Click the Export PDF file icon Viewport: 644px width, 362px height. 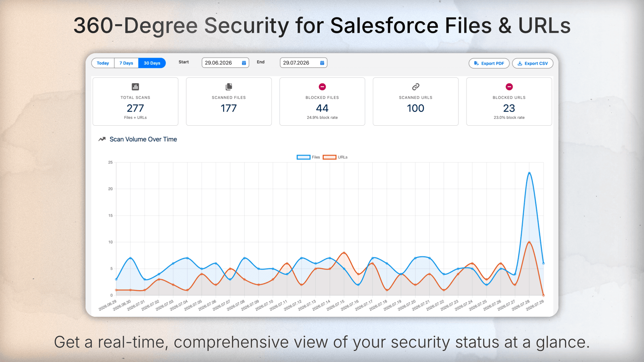[x=476, y=63]
